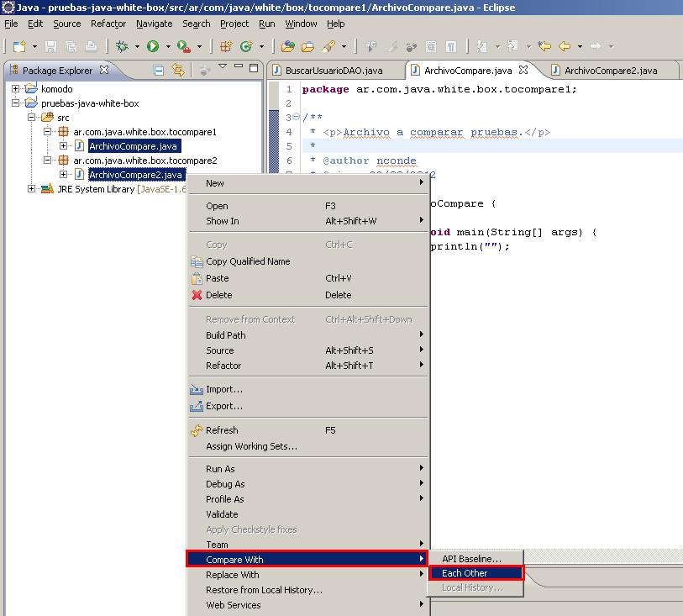The height and width of the screenshot is (616, 683).
Task: Collapse the tocompare1 package node
Action: point(48,132)
